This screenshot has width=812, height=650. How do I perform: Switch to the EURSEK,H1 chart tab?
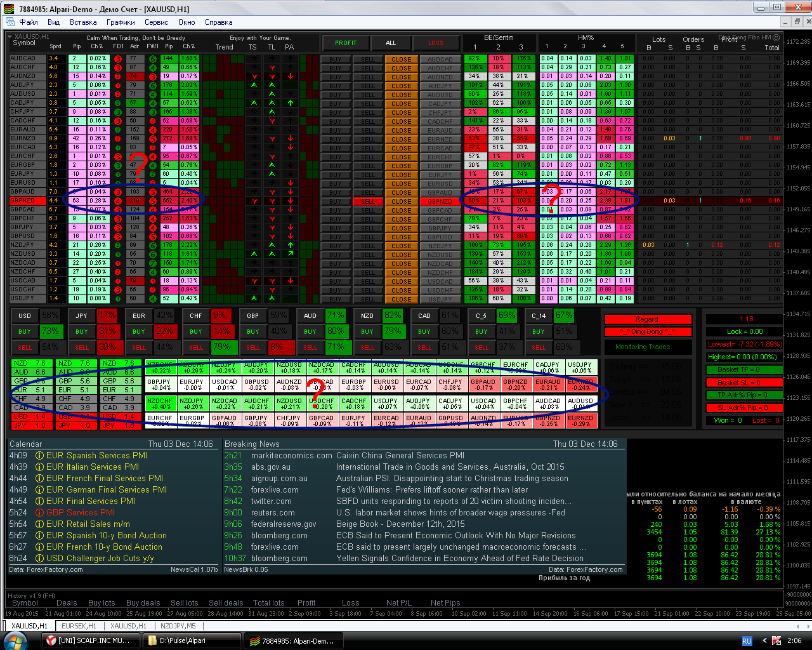coord(79,626)
